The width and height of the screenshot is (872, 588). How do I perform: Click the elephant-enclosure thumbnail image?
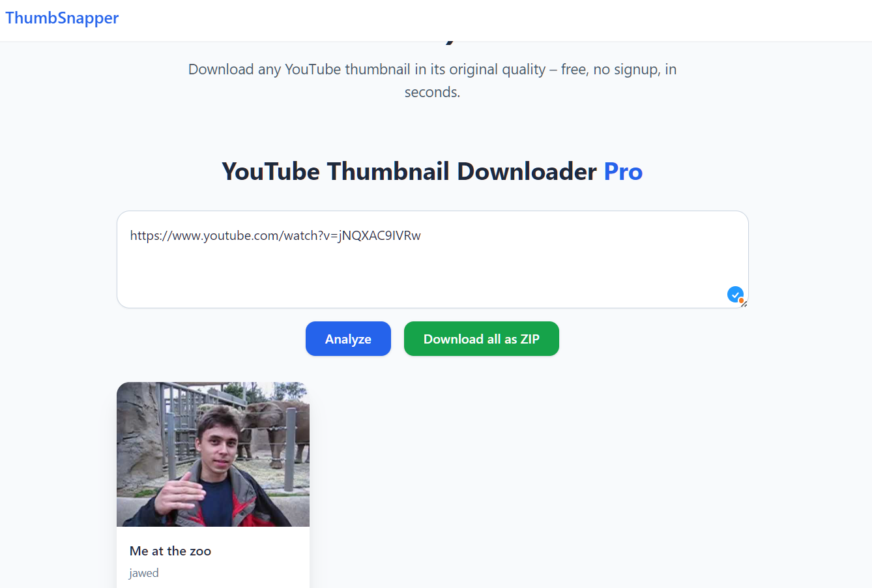tap(212, 454)
